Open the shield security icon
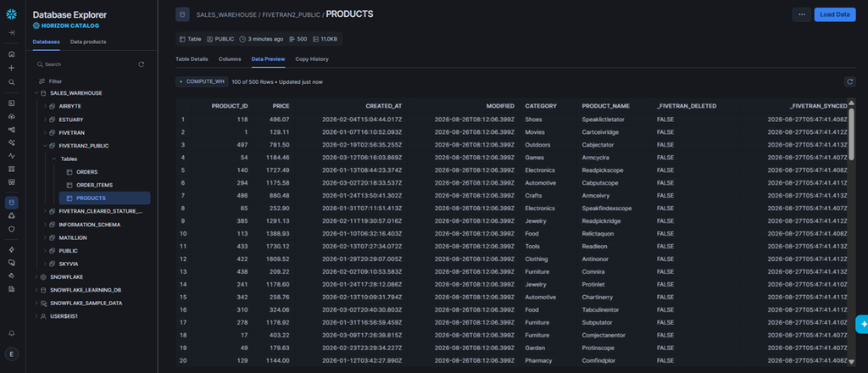 (x=12, y=229)
